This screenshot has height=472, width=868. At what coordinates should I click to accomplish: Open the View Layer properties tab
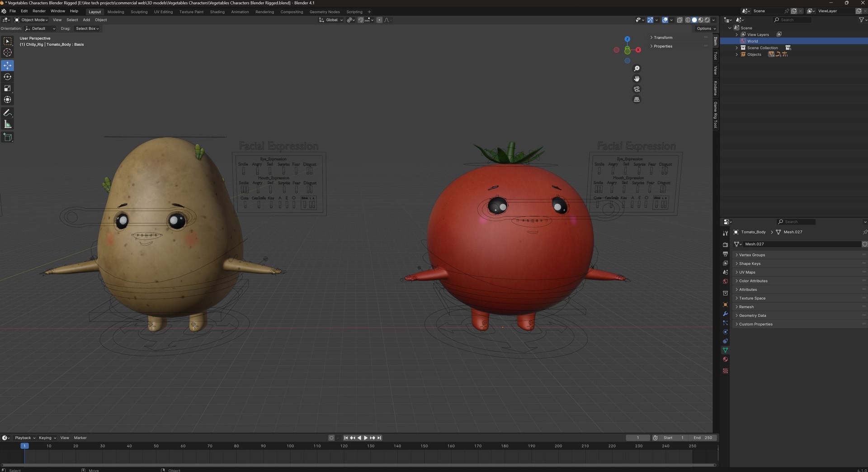725,263
